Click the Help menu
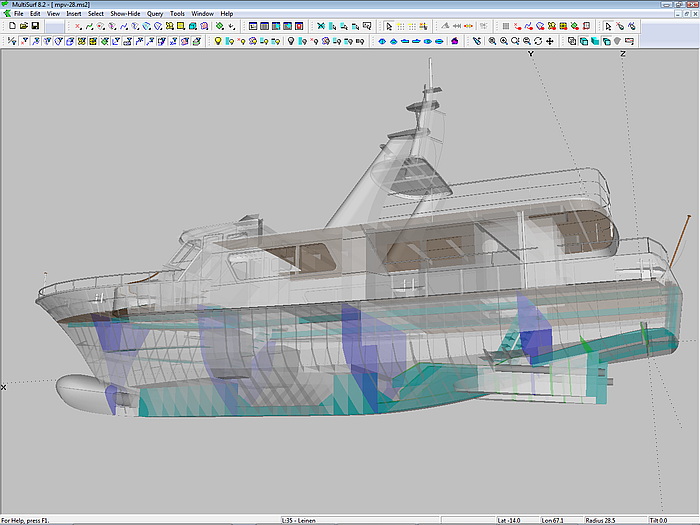 pos(227,14)
